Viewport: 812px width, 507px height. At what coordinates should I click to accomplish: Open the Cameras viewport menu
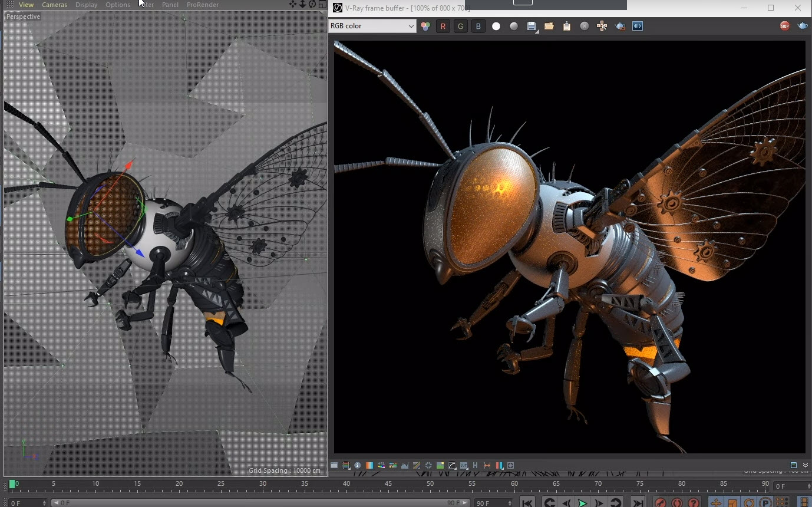tap(54, 5)
